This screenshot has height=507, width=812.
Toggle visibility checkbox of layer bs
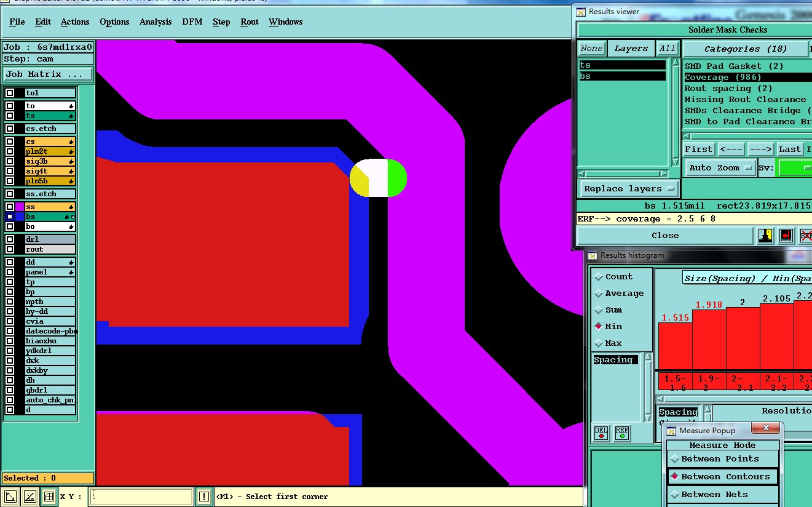pyautogui.click(x=10, y=217)
